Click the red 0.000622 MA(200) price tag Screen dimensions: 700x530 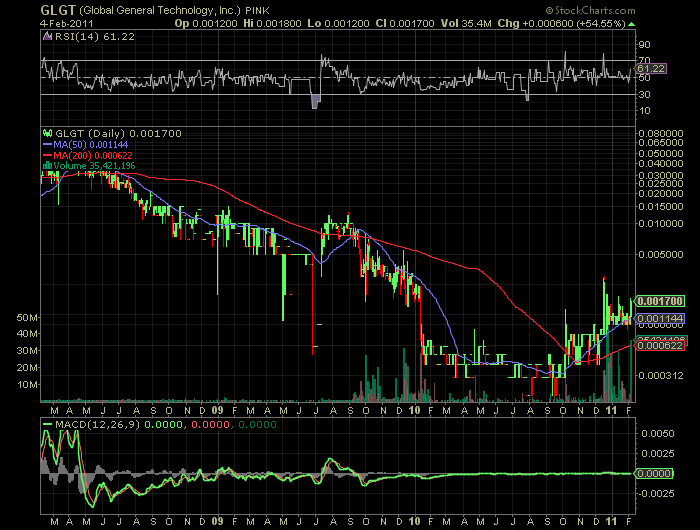(x=660, y=346)
